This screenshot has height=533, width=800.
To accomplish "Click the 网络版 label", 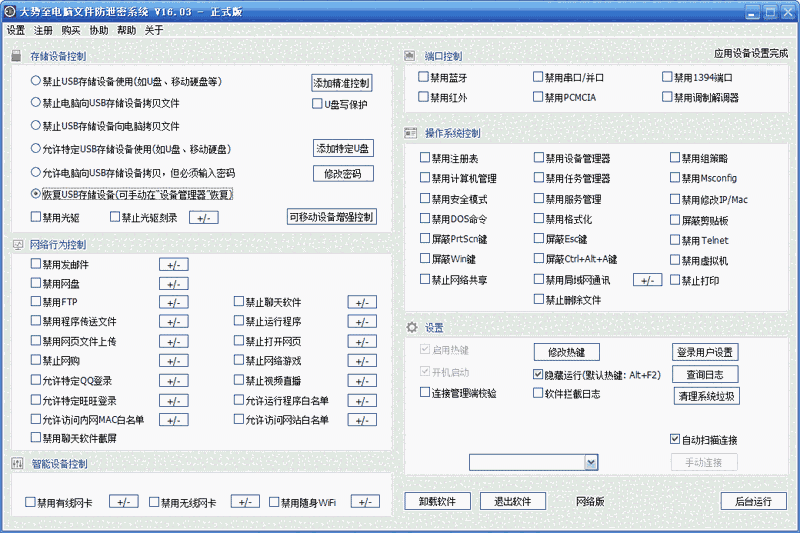I will (590, 501).
